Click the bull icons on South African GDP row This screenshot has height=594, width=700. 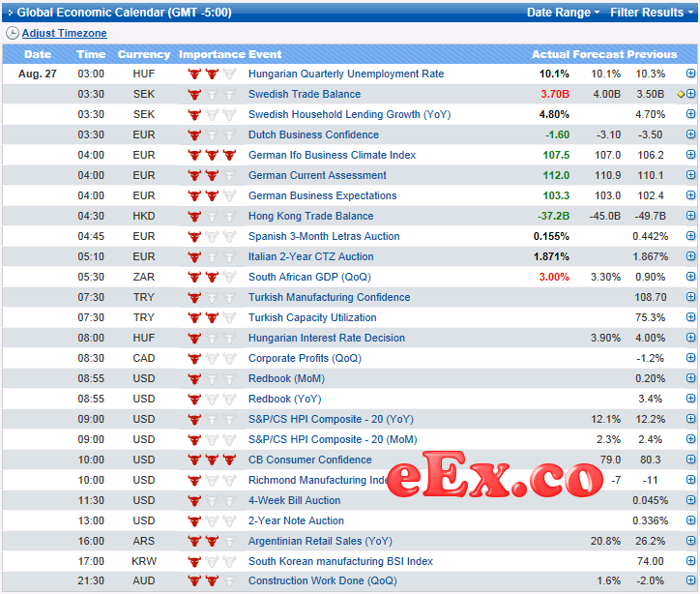(211, 277)
